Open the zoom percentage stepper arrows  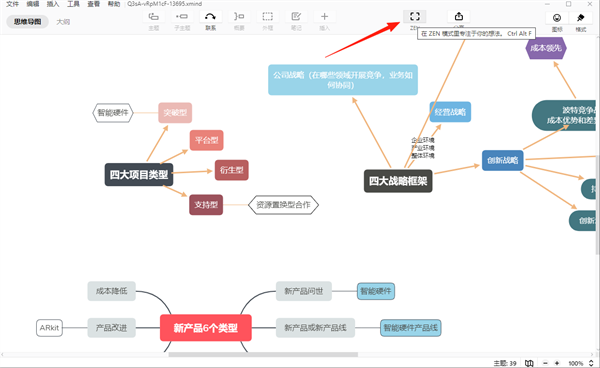(x=591, y=363)
